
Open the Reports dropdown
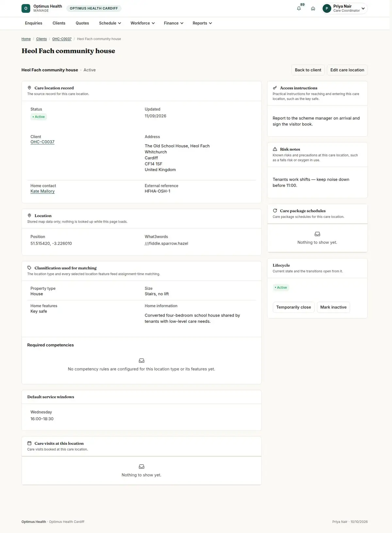pyautogui.click(x=202, y=23)
